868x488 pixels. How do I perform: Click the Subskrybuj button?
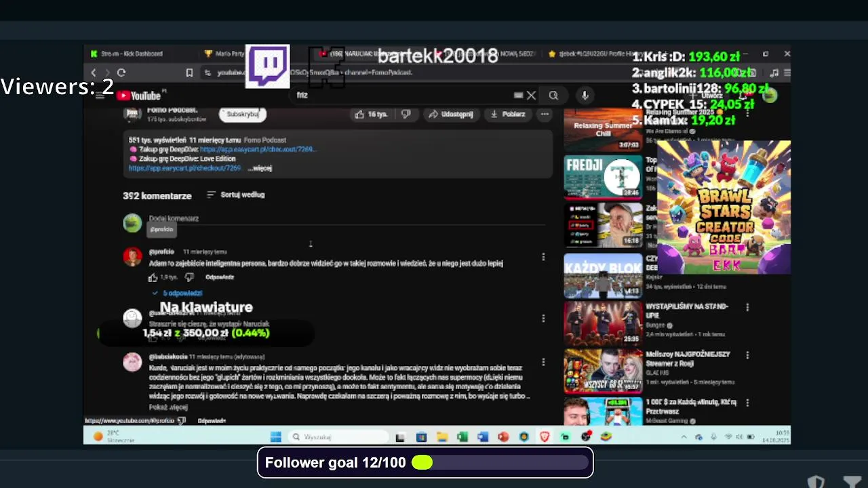243,114
